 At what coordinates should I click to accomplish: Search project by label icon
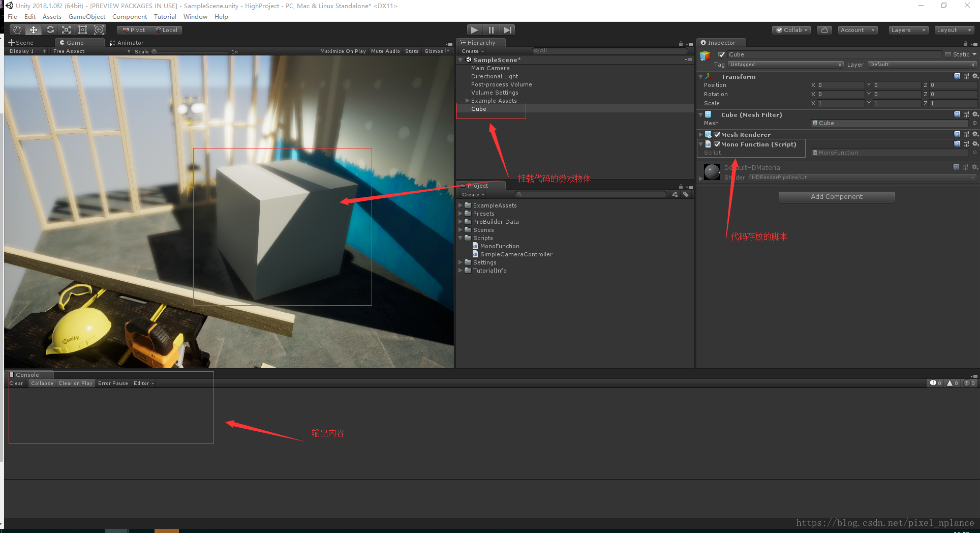[686, 194]
